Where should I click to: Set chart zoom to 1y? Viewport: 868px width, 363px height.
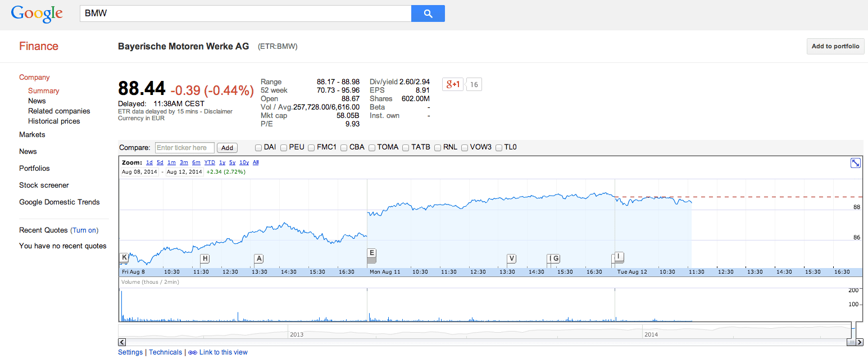pos(222,162)
